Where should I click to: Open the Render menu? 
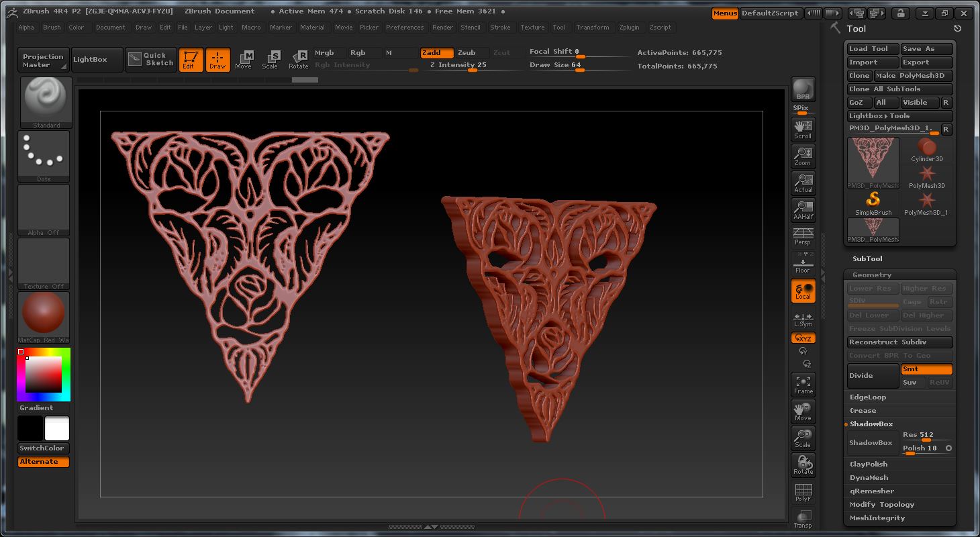click(442, 28)
